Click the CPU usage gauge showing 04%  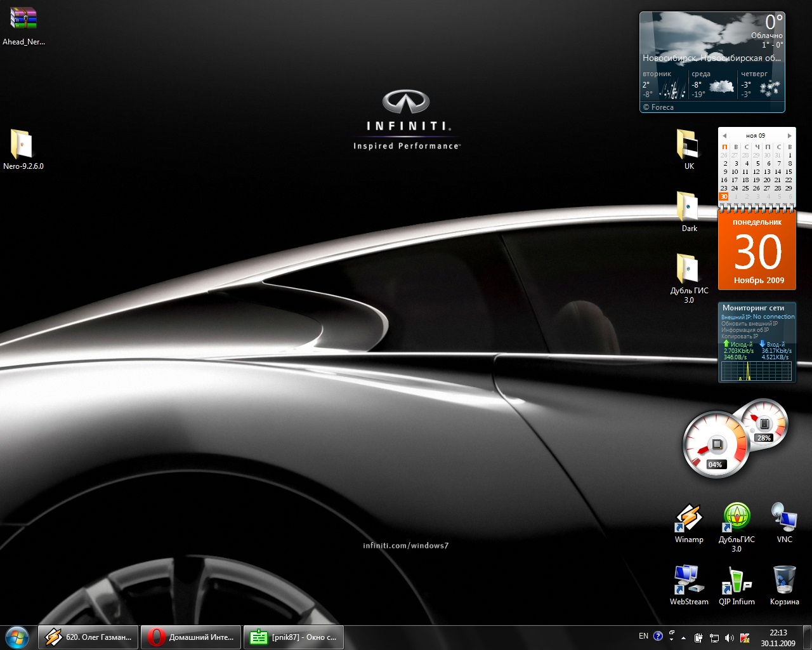(716, 444)
